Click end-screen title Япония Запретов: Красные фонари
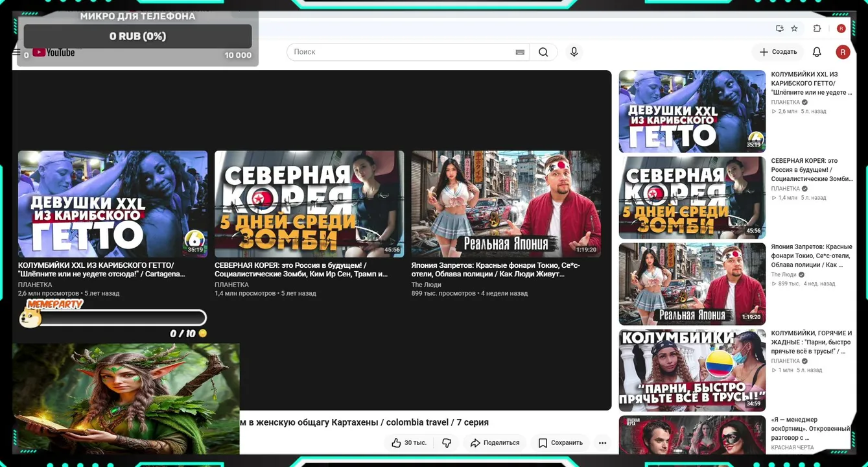This screenshot has height=467, width=868. (x=496, y=270)
